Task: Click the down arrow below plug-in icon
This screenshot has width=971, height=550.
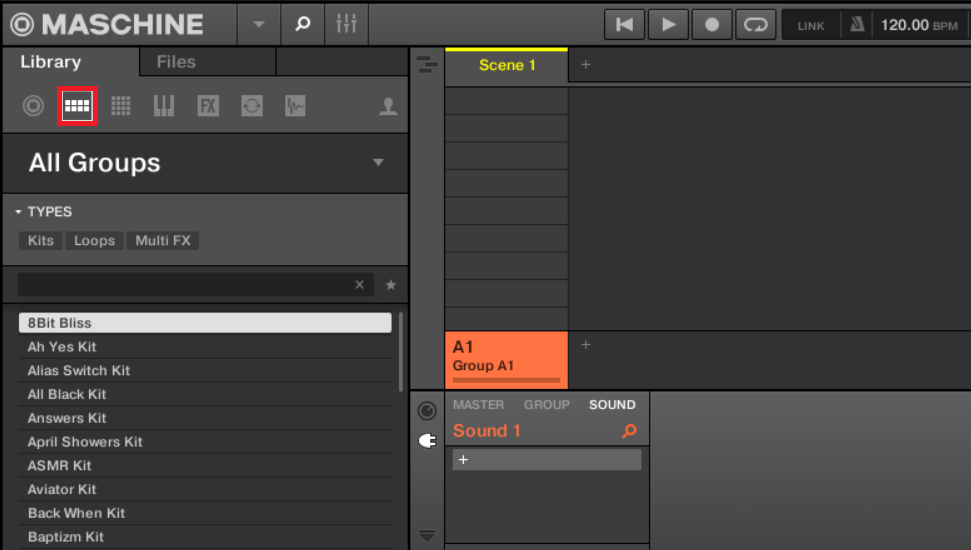Action: pyautogui.click(x=427, y=535)
